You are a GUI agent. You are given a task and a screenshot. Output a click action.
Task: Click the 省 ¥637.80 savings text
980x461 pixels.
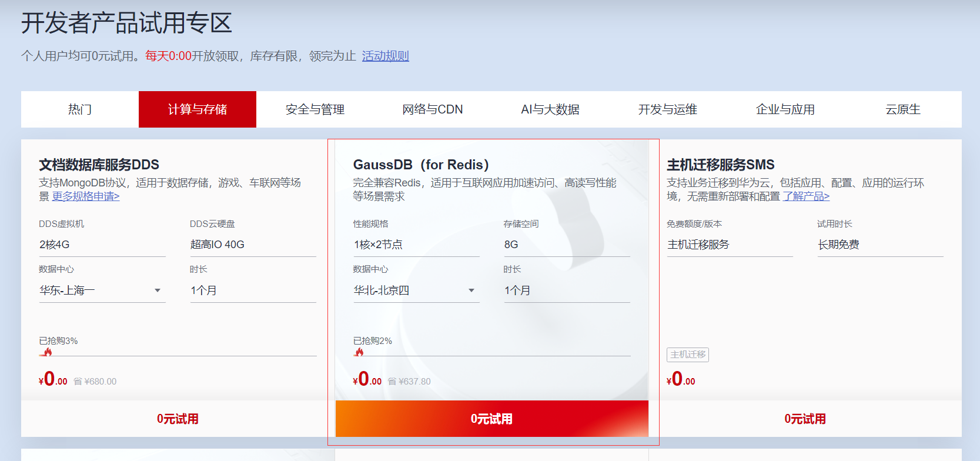409,382
